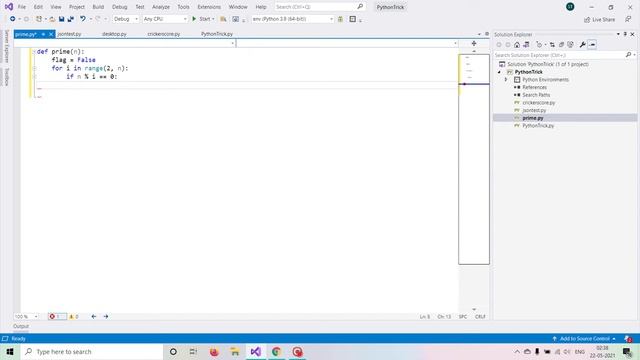This screenshot has height=360, width=640.
Task: Open the active files list dropdown
Action: coord(479,34)
